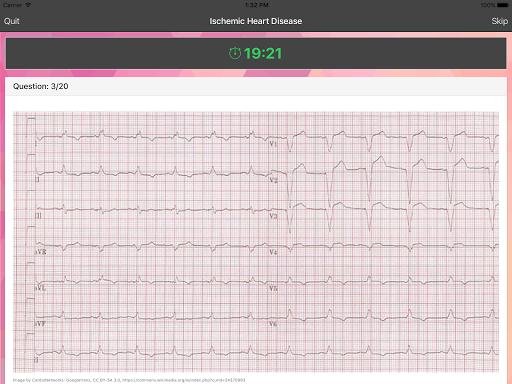Tap the V4 lead label on ECG
This screenshot has height=384, width=512.
273,252
